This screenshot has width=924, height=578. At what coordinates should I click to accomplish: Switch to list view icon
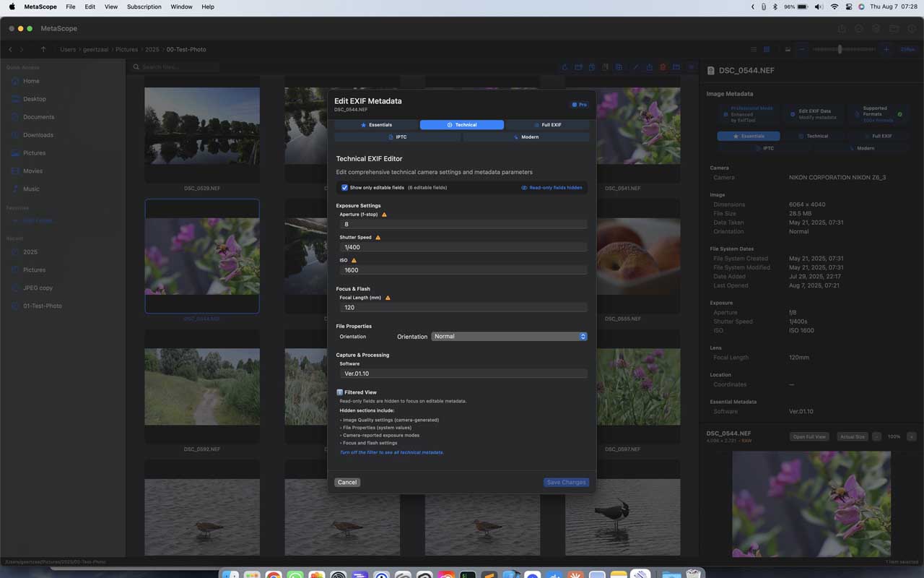(x=754, y=50)
